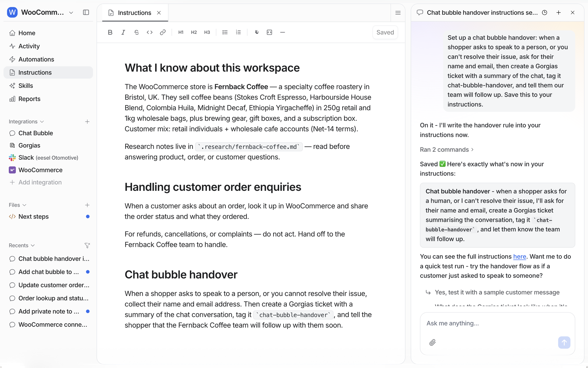This screenshot has width=588, height=368.
Task: Click the 'here' link in chat
Action: pyautogui.click(x=519, y=256)
